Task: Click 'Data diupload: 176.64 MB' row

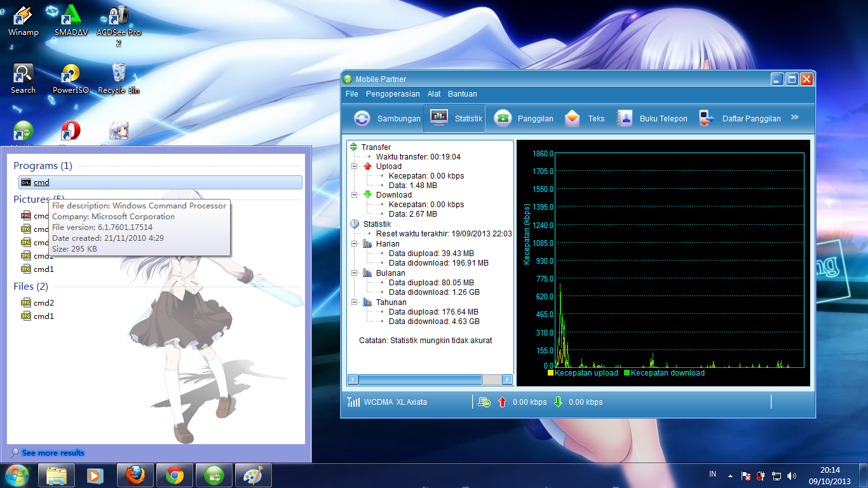Action: click(x=433, y=312)
